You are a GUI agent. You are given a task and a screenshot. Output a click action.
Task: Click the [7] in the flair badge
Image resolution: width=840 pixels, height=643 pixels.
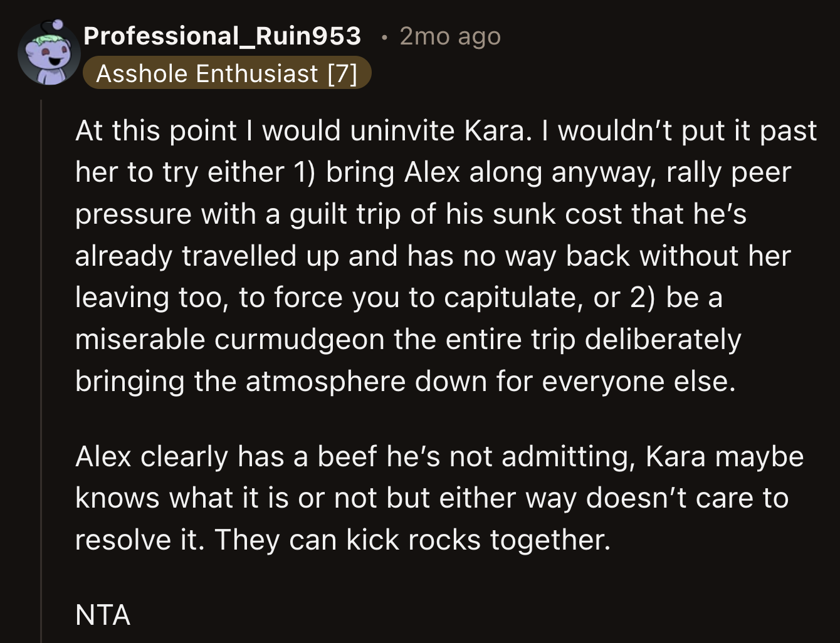344,74
